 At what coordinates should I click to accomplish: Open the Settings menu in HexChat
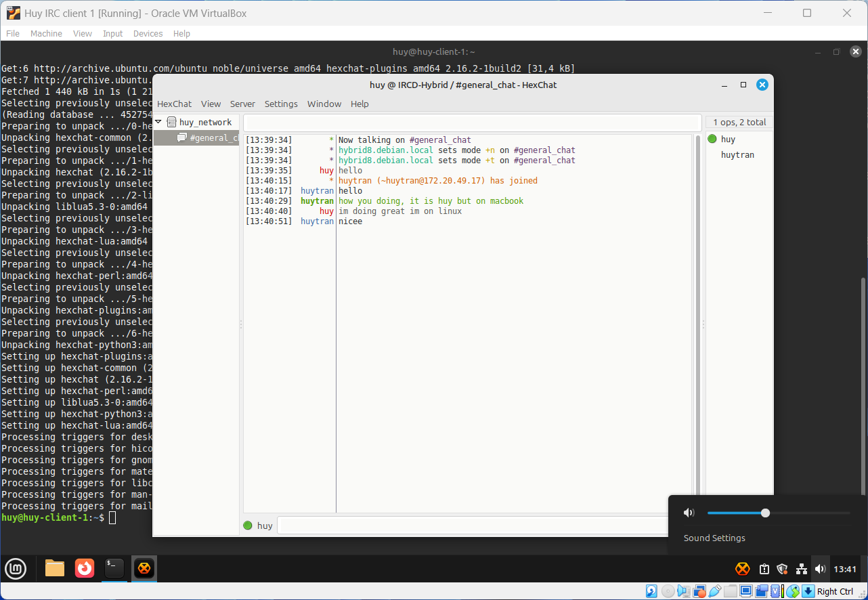[281, 104]
